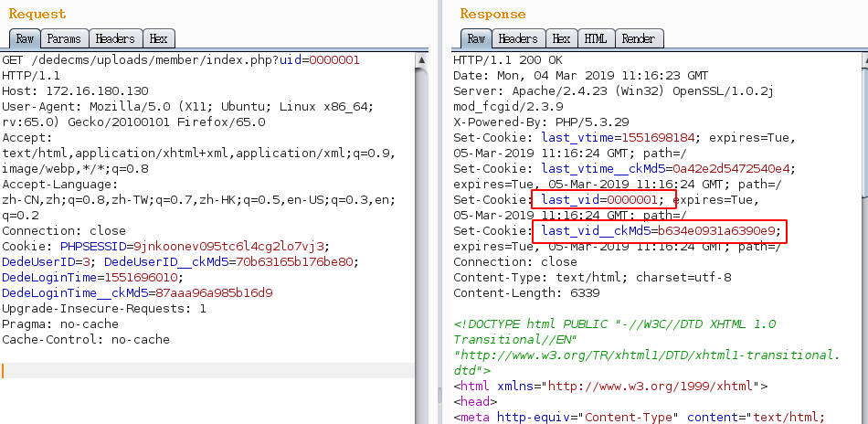The image size is (868, 424).
Task: Switch to the Request Raw tab
Action: tap(25, 38)
